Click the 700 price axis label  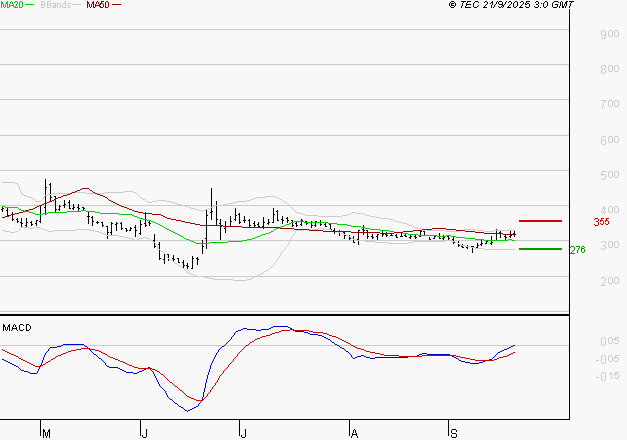[x=609, y=105]
